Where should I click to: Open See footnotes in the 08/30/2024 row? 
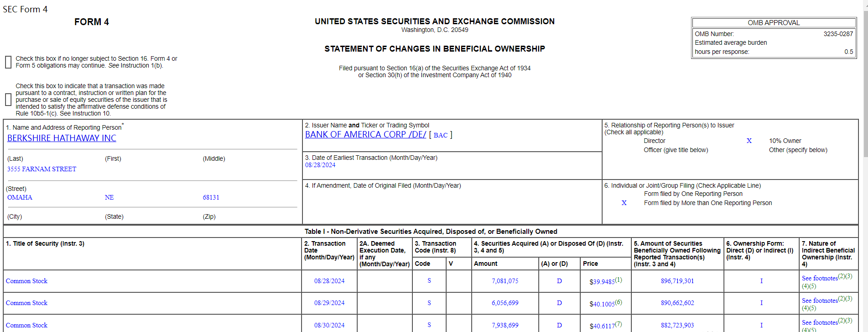click(820, 322)
